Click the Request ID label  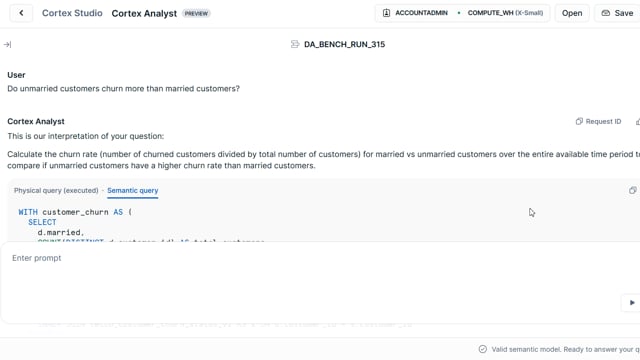click(603, 121)
